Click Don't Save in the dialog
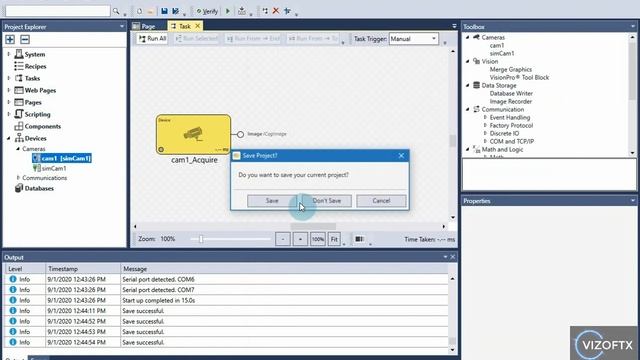Viewport: 640px width, 360px height. pos(327,201)
